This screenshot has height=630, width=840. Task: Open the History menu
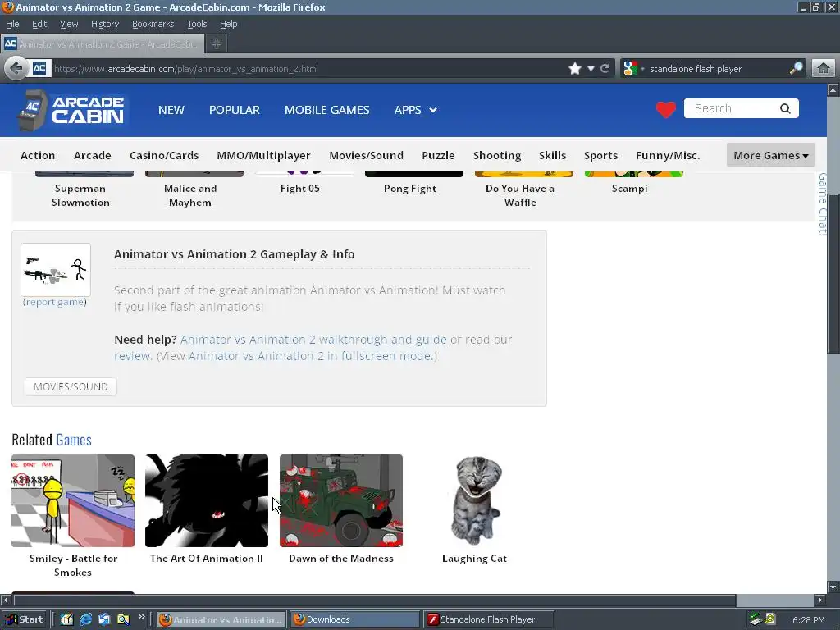[105, 24]
